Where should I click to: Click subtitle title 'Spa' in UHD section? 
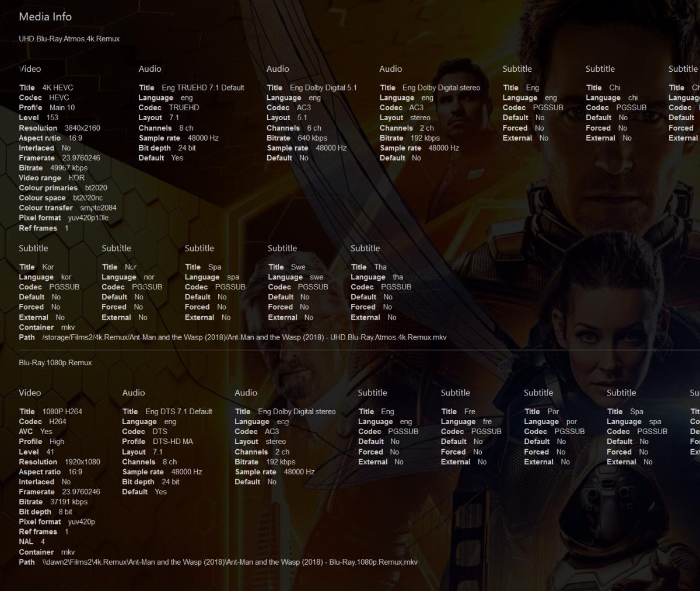point(215,267)
